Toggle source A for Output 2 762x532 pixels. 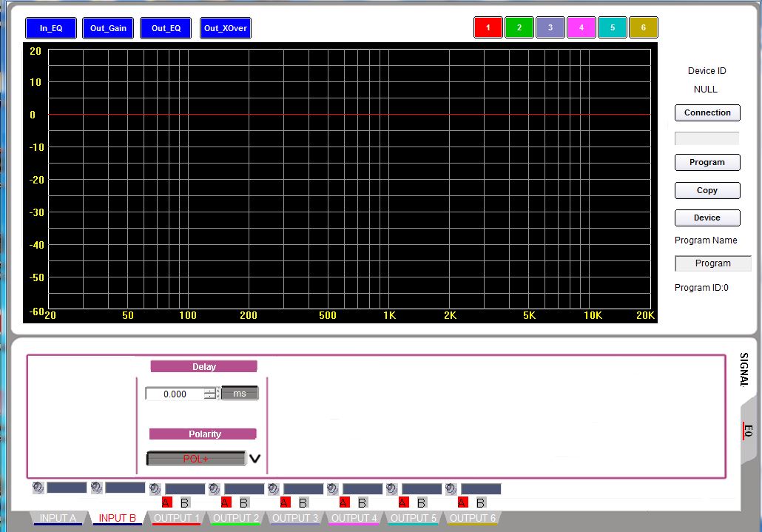tap(226, 502)
